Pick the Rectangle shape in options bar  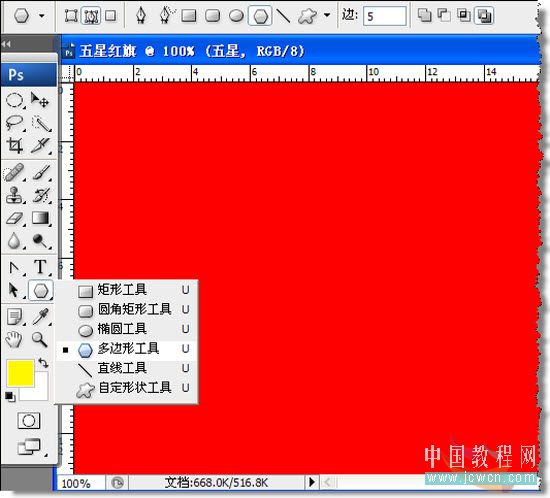189,16
